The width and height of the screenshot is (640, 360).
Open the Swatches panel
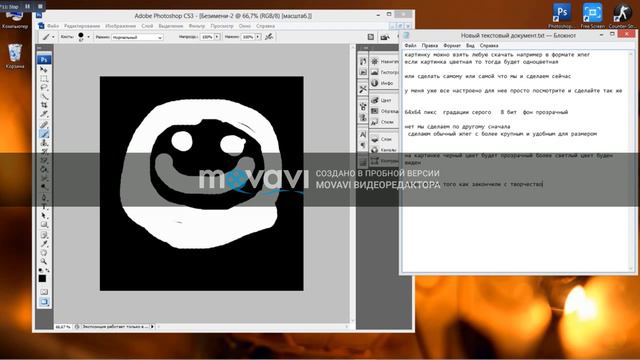(x=384, y=111)
